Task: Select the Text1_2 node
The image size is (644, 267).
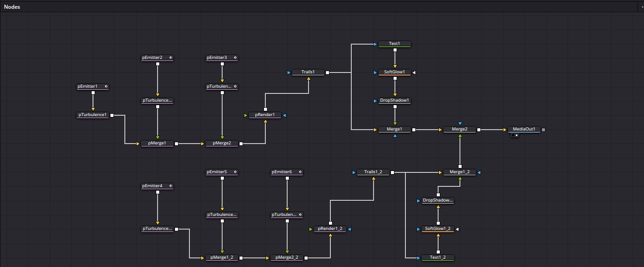Action: coord(438,258)
